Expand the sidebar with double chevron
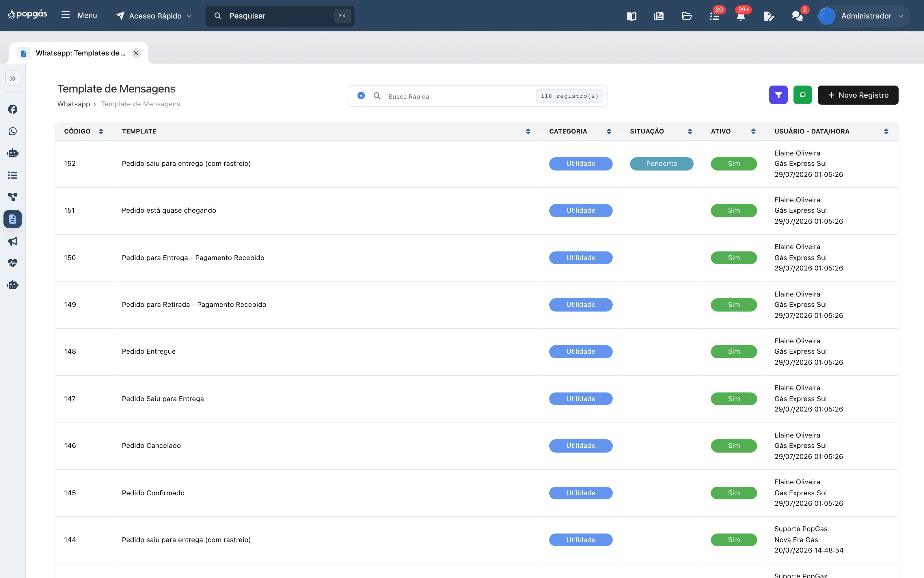Screen dimensions: 924x578 click(x=13, y=79)
